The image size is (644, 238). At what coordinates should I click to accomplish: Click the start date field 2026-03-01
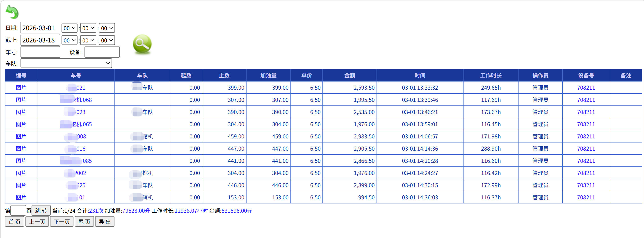40,28
